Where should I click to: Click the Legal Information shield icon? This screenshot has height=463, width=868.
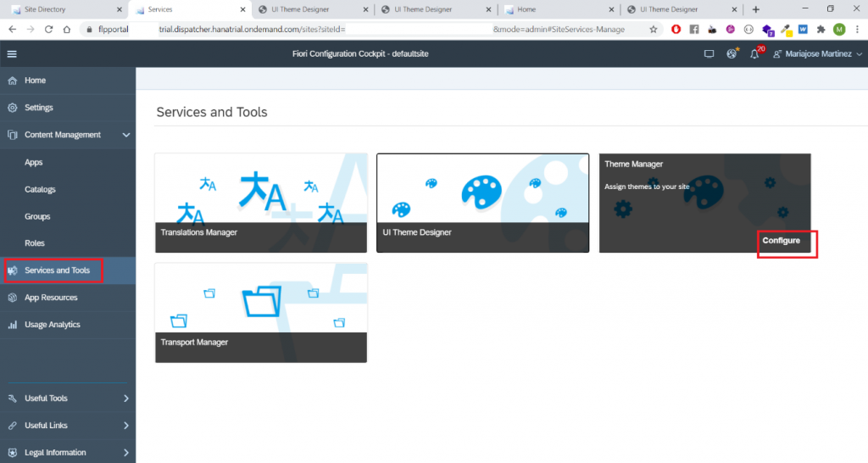(12, 453)
